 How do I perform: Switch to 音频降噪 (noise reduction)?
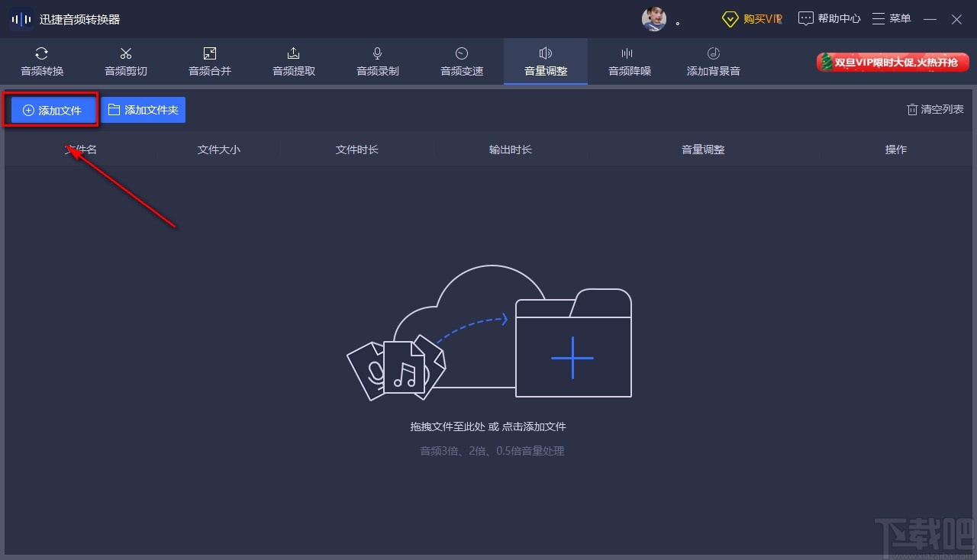[629, 61]
